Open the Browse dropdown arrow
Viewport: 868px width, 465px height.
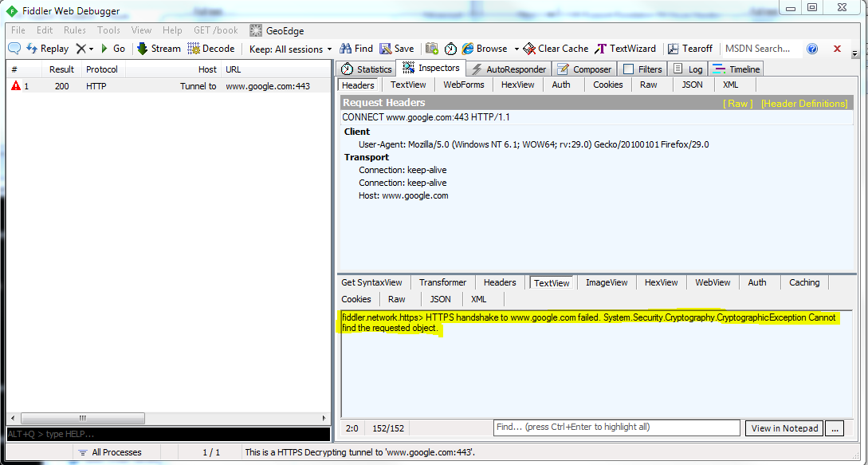tap(516, 49)
